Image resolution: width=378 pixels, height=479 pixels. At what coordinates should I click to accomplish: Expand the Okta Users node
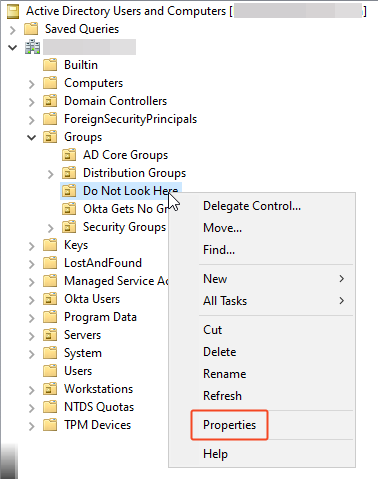(32, 300)
